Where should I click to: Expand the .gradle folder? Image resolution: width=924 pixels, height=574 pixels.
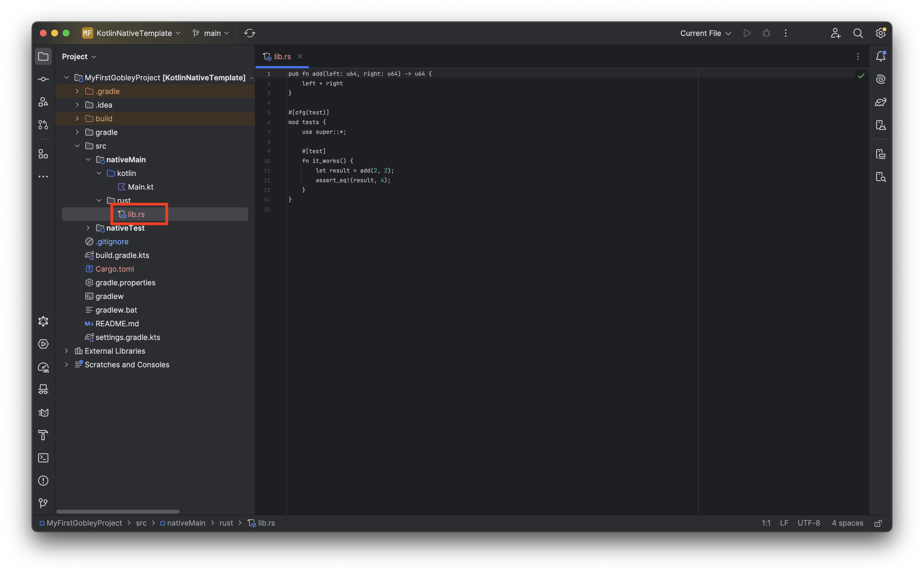pyautogui.click(x=77, y=91)
